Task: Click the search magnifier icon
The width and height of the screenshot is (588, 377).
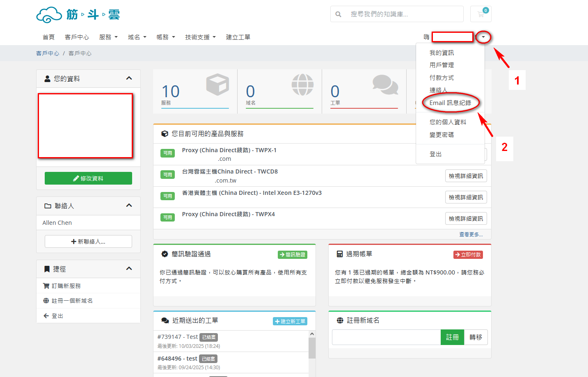Action: pyautogui.click(x=338, y=14)
